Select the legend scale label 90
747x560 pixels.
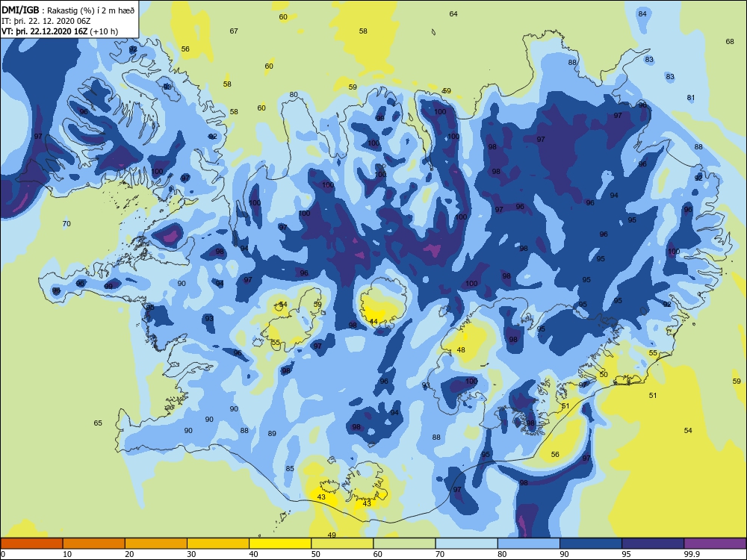565,554
